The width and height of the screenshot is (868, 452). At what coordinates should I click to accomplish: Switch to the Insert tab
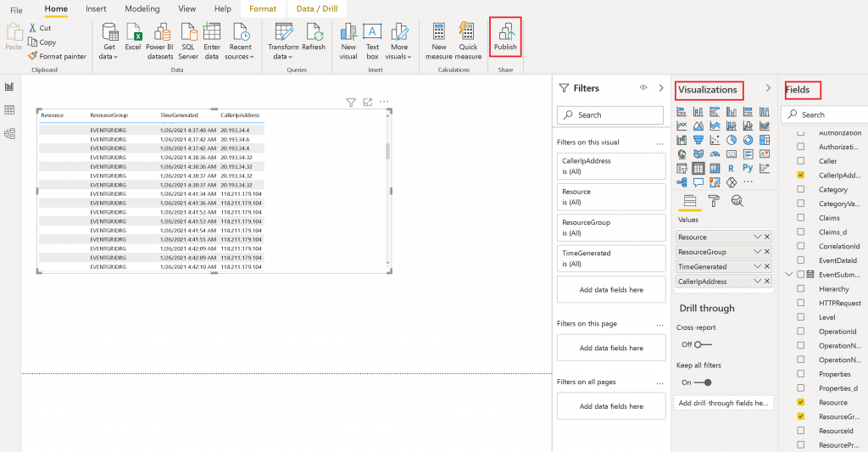96,9
